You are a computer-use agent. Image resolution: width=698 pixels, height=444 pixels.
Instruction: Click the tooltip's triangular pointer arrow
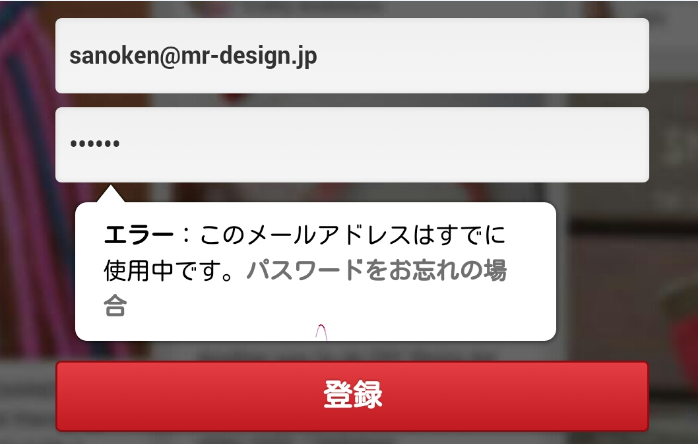click(x=110, y=194)
